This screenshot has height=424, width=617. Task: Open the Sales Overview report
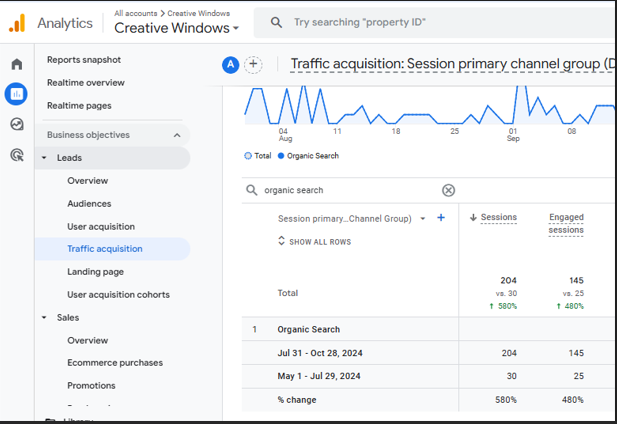[x=87, y=341]
